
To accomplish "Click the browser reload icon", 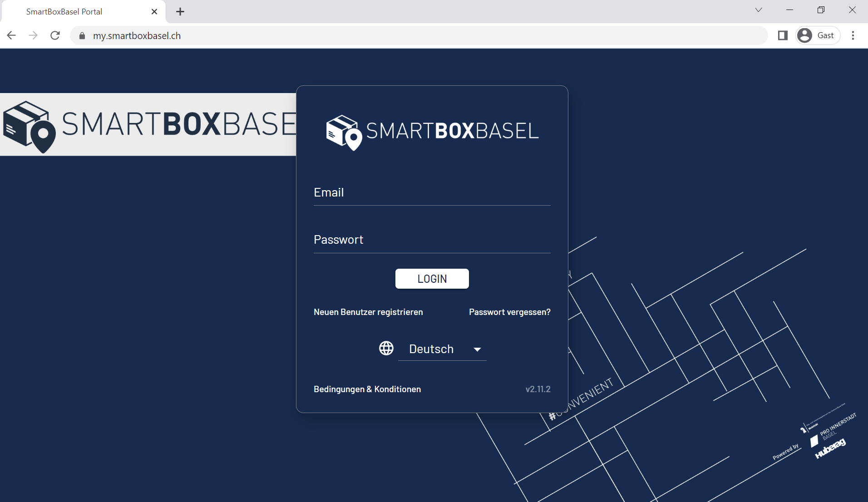I will (55, 35).
